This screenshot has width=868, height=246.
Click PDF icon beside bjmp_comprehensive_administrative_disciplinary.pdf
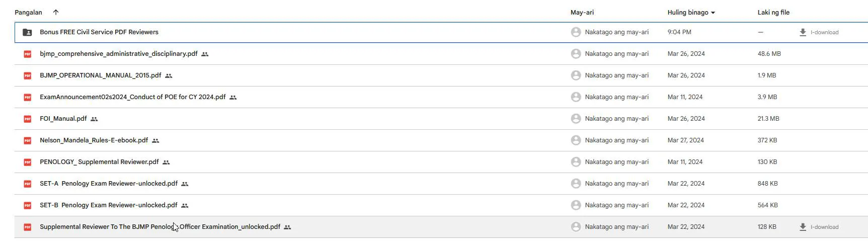click(x=28, y=54)
